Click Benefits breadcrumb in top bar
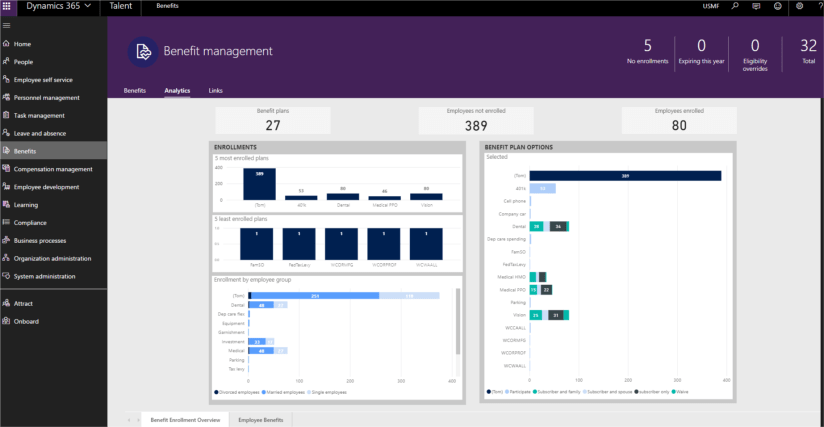824x427 pixels. 167,6
